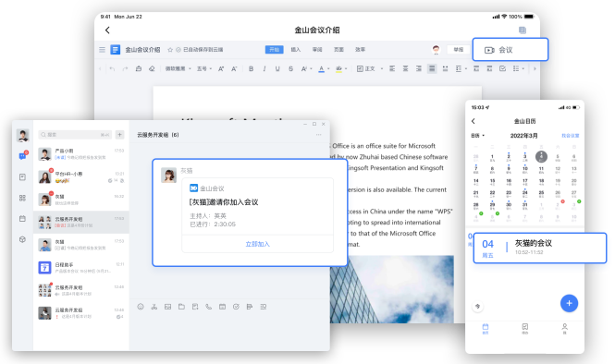This screenshot has height=364, width=615.
Task: Click the image icon in chat input toolbar
Action: coord(168,307)
